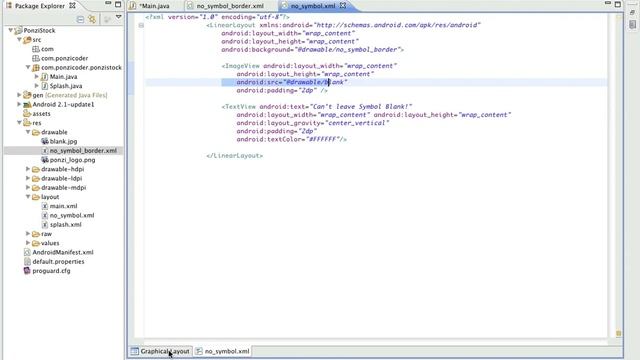The image size is (640, 360).
Task: Open Outline fast view icon on right trim
Action: pos(632,24)
